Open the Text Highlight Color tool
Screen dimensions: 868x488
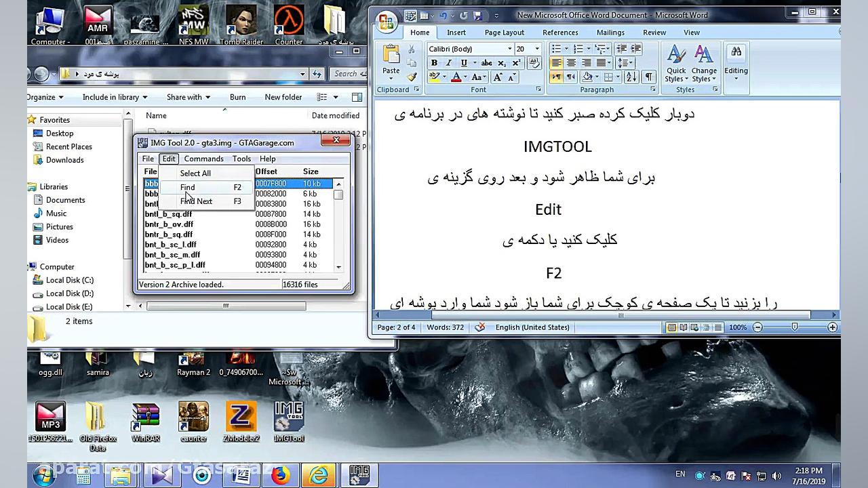[434, 77]
